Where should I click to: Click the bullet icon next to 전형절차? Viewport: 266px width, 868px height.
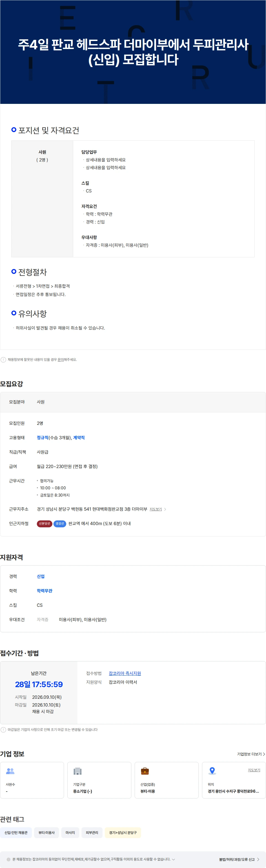[14, 271]
